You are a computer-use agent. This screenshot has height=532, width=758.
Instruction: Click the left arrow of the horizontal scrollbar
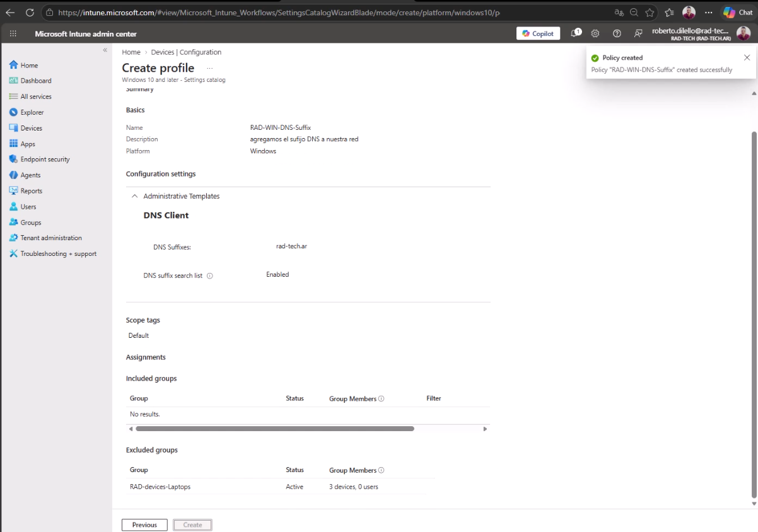(x=131, y=429)
